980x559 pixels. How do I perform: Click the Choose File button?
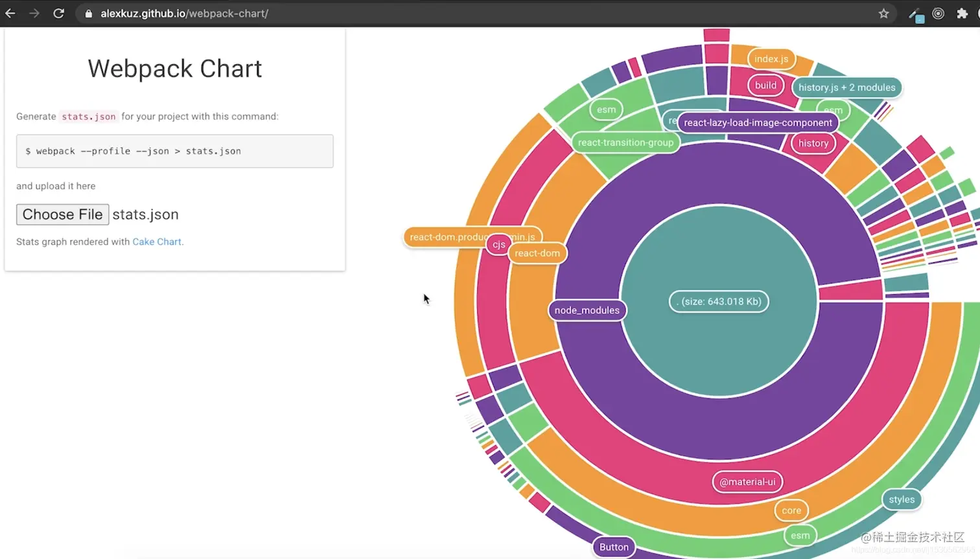click(62, 214)
